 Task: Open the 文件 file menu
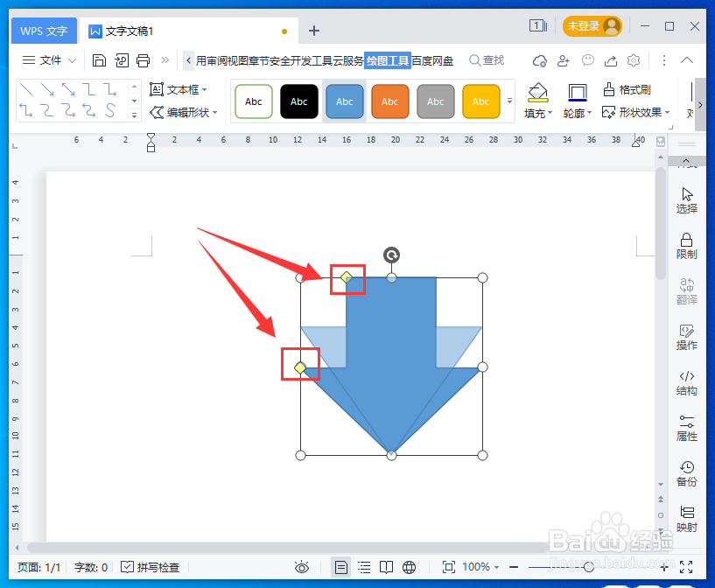tap(49, 60)
